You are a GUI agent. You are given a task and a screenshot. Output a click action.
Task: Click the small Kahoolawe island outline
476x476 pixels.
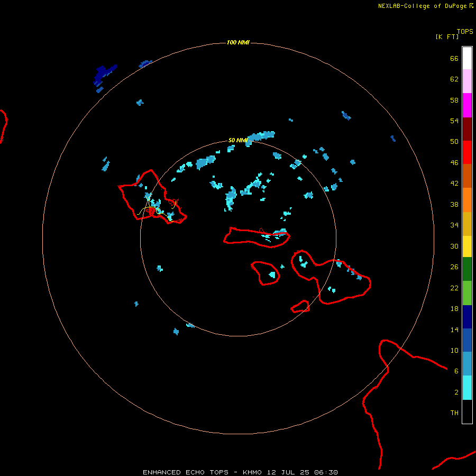(300, 306)
